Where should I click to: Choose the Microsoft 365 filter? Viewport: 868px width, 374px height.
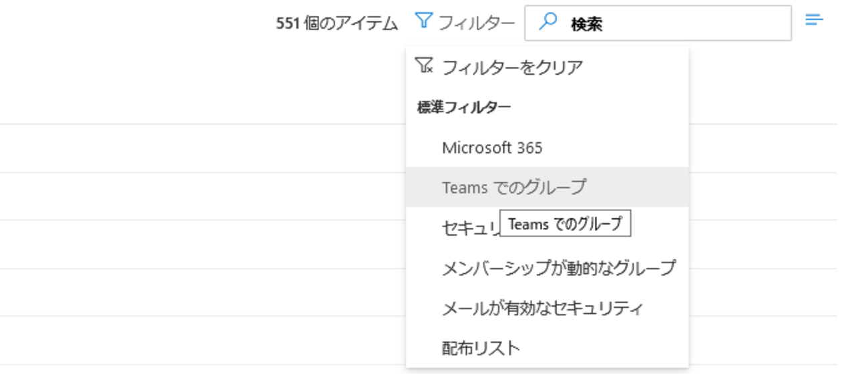coord(492,148)
